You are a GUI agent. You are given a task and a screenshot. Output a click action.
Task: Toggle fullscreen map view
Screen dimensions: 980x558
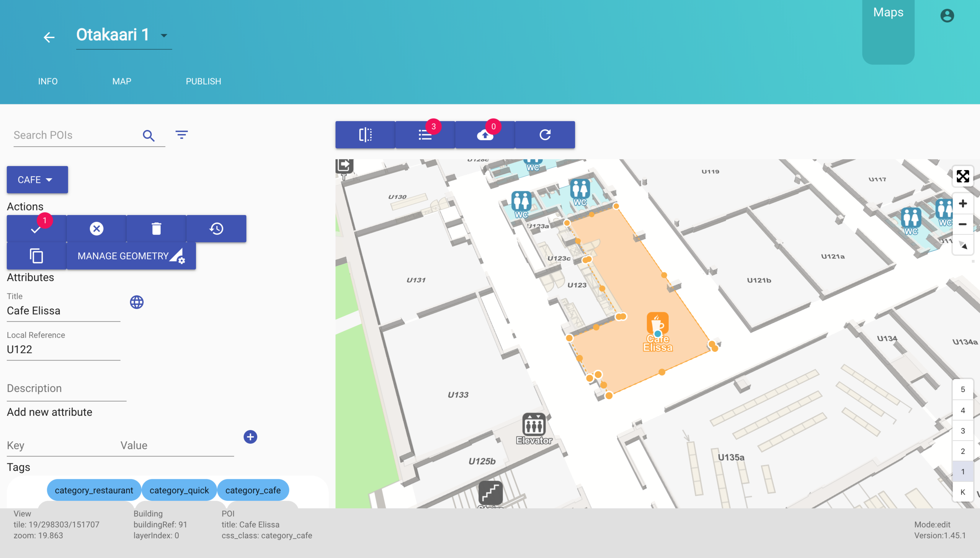click(962, 176)
